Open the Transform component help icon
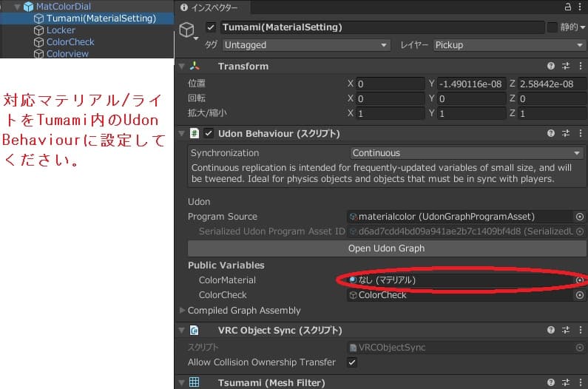The image size is (588, 389). (551, 66)
